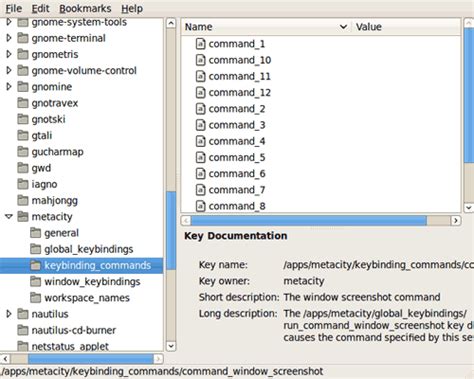Expand the nautilus tree node
Viewport: 474px width, 379px height.
click(9, 314)
